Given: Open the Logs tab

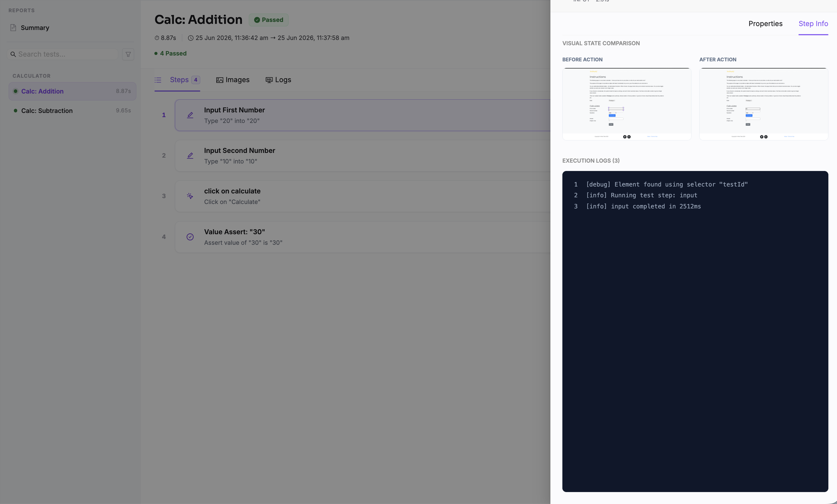Looking at the screenshot, I should (x=279, y=80).
